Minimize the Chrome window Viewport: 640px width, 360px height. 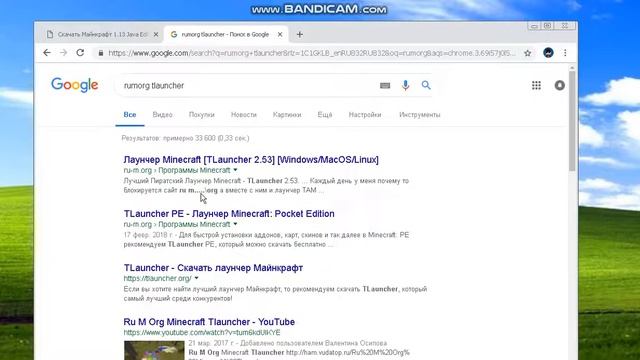534,26
